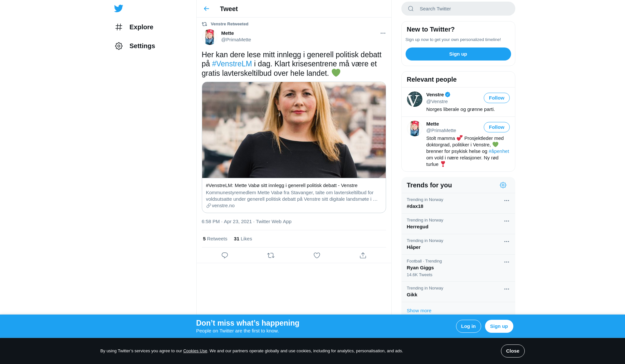This screenshot has height=364, width=625.
Task: Open more options for Ryan Giggs trend
Action: 507,262
